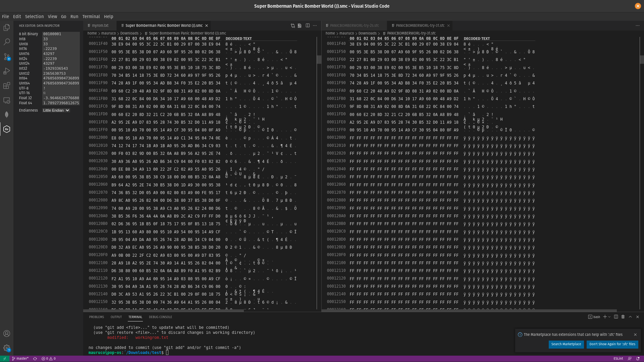The image size is (644, 362).
Task: Open the MongoDB leaf sidebar icon
Action: tap(7, 115)
